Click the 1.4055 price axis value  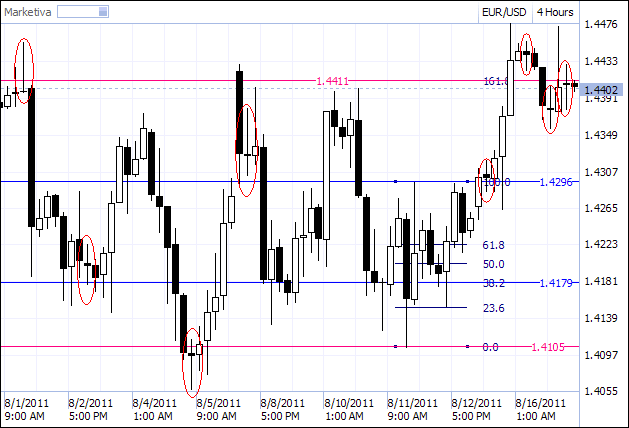point(601,391)
